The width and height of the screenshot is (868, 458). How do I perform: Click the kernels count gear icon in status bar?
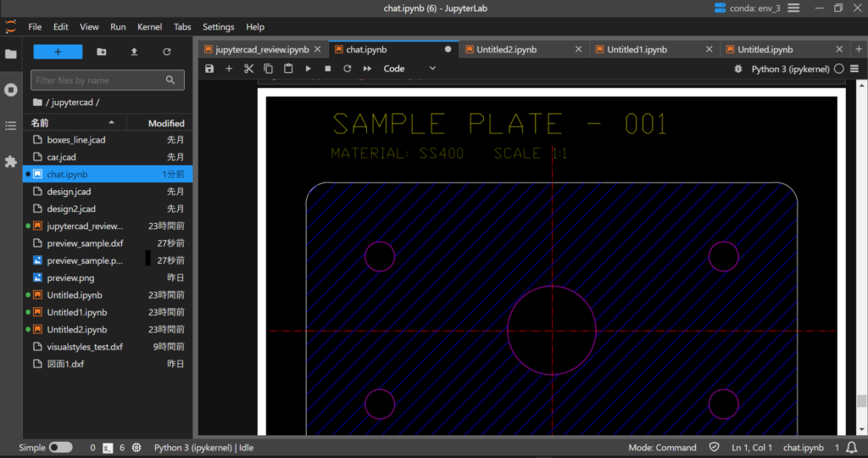click(x=136, y=448)
